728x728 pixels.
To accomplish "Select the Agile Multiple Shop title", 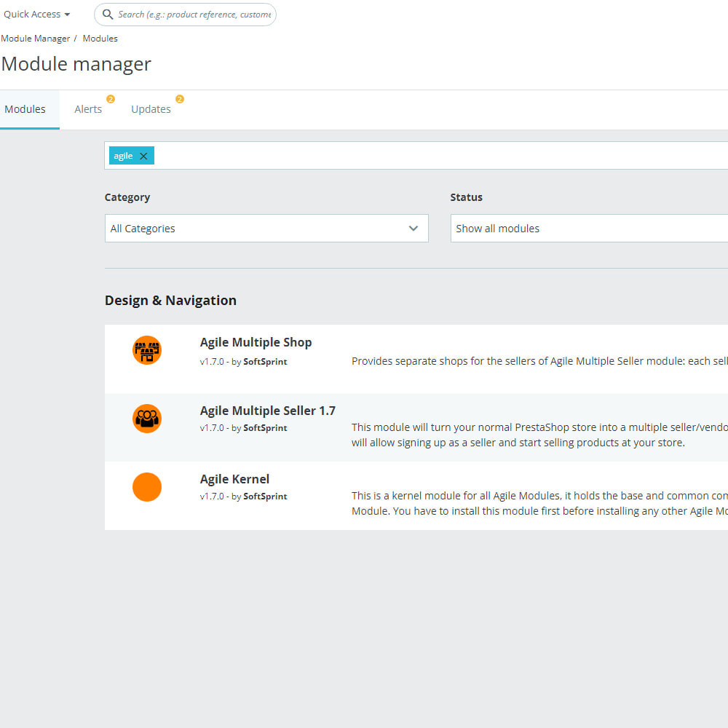I will point(256,342).
